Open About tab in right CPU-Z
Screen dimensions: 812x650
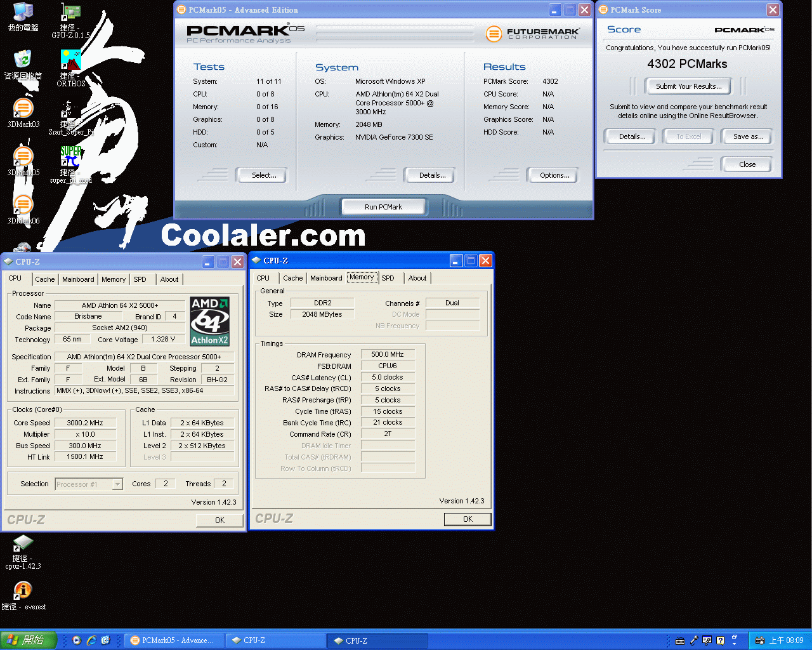[417, 278]
